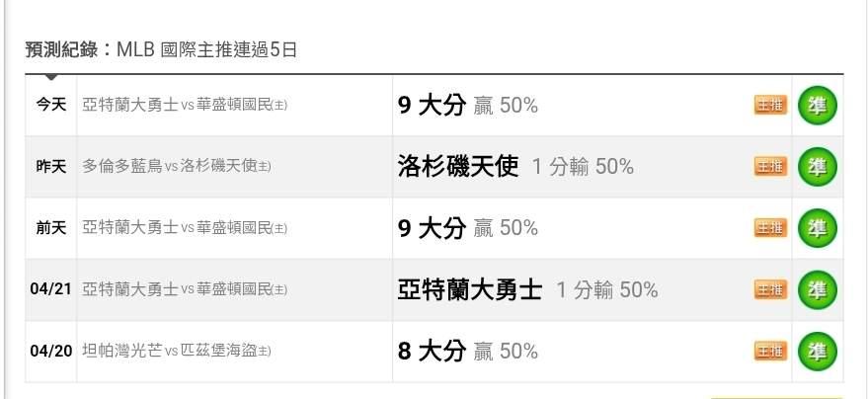The image size is (868, 399).
Task: Click the green 準 icon in the 前天 row
Action: [817, 228]
